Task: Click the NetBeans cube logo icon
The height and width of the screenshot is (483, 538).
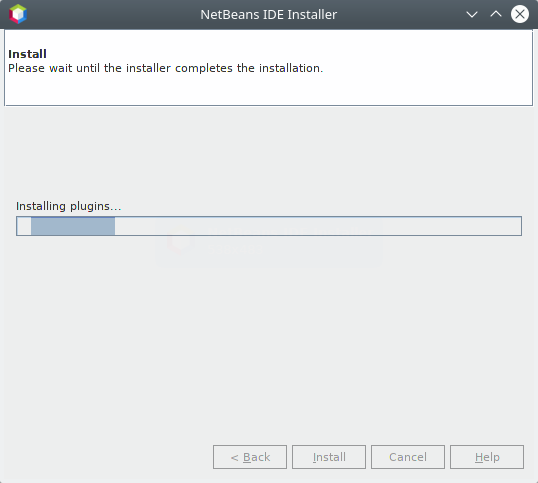Action: (x=18, y=14)
